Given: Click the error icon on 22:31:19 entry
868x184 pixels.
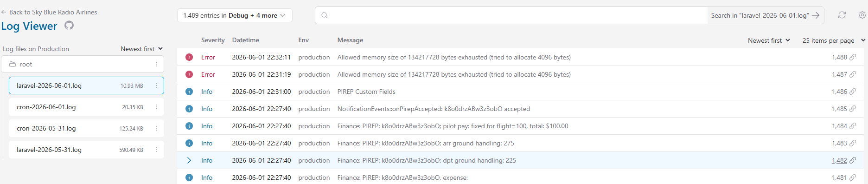Looking at the screenshot, I should tap(189, 74).
